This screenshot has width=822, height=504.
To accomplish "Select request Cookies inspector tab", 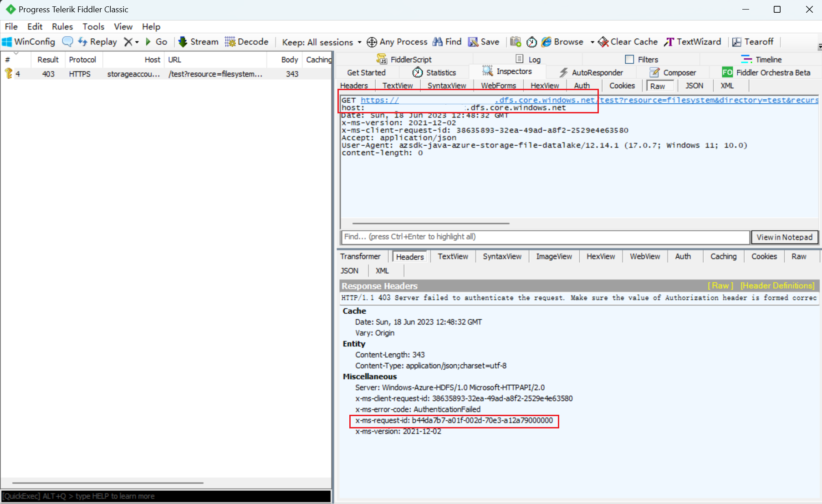I will tap(622, 86).
